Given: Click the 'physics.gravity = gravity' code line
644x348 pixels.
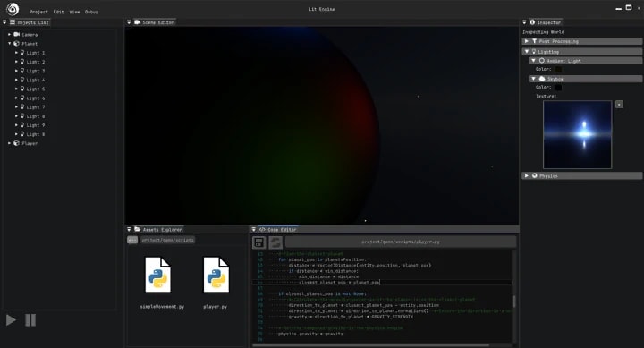Looking at the screenshot, I should (310, 334).
